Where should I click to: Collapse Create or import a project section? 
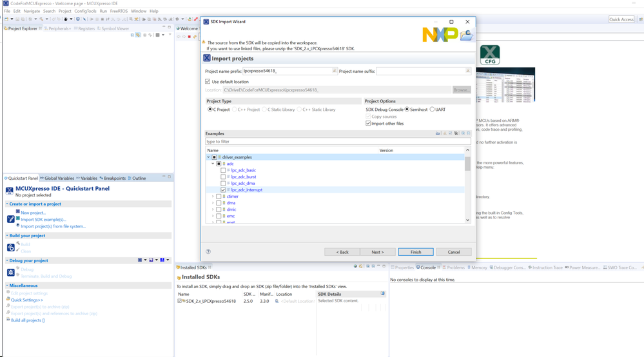pos(7,204)
